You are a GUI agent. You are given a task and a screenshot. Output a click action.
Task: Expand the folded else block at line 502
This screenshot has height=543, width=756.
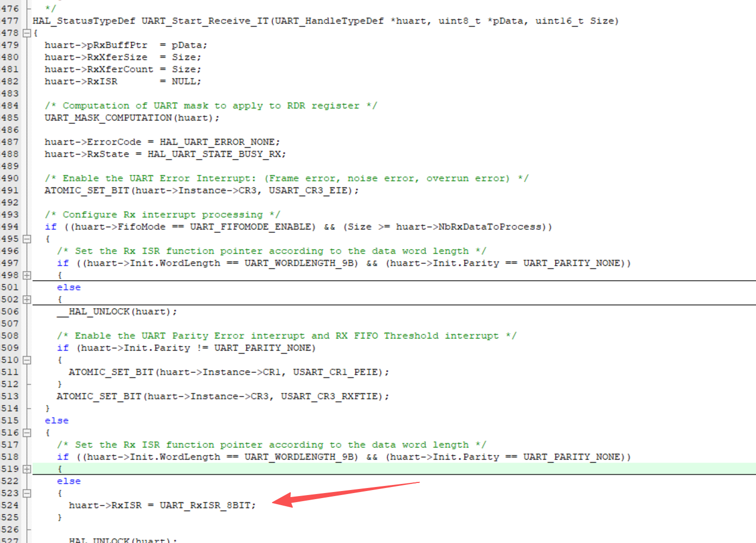point(27,299)
